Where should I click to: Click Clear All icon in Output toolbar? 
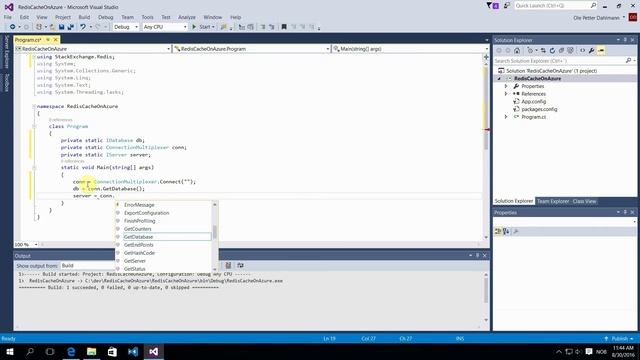coord(229,265)
